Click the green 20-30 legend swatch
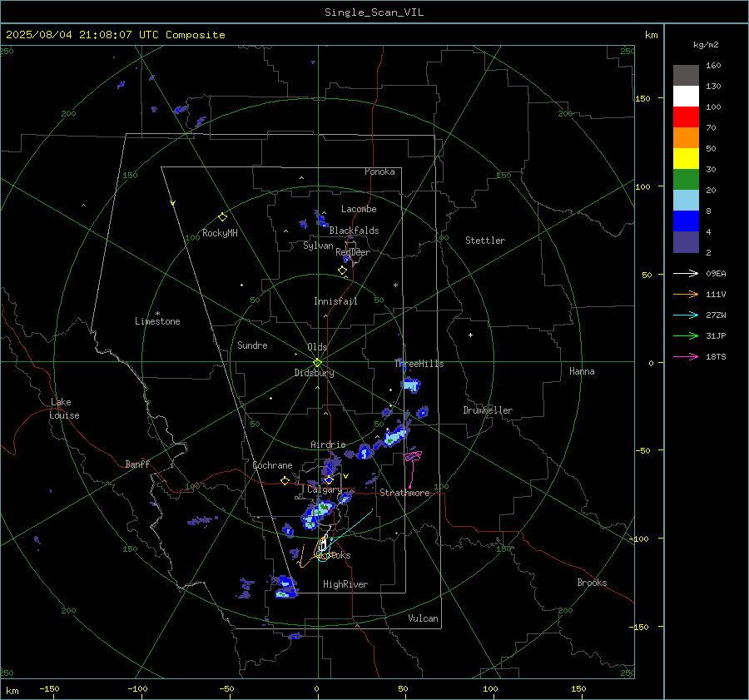749x700 pixels. (x=686, y=179)
